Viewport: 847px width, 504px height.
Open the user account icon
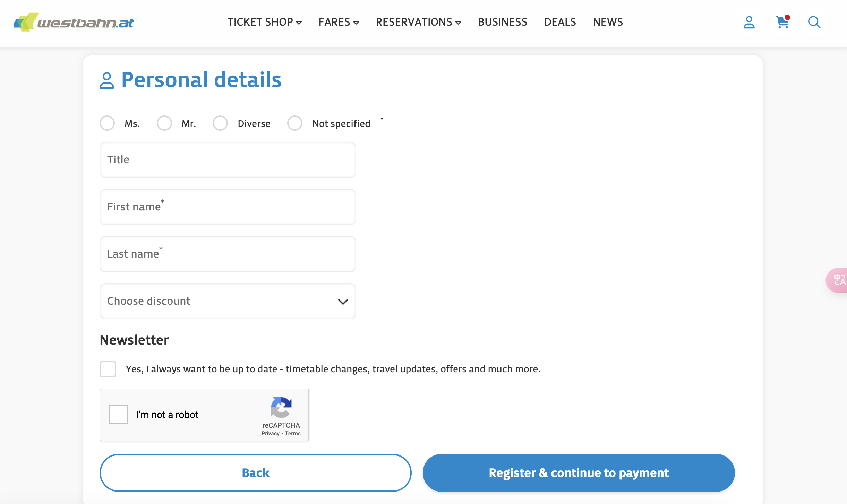(x=749, y=23)
